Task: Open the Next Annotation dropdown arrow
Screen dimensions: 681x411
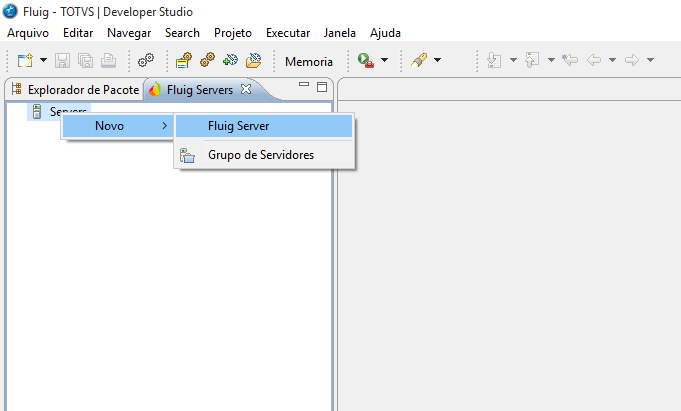Action: pyautogui.click(x=513, y=60)
